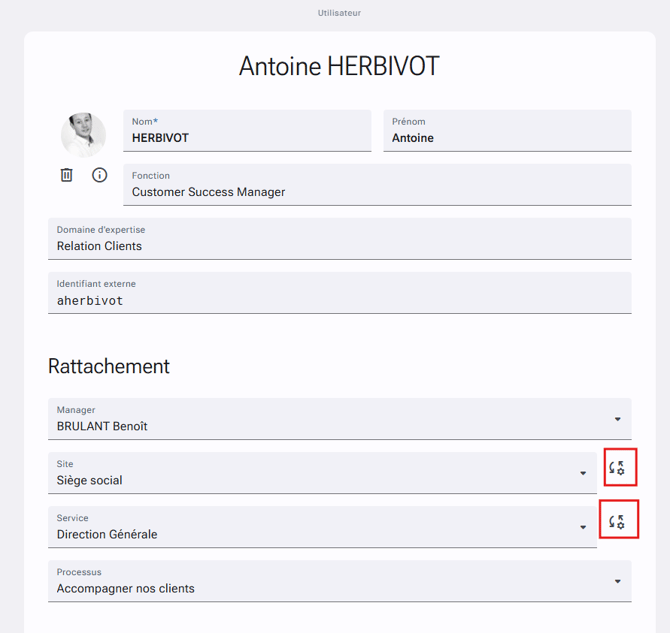This screenshot has width=670, height=633.
Task: Click the sync settings icon beside Site
Action: (x=617, y=468)
